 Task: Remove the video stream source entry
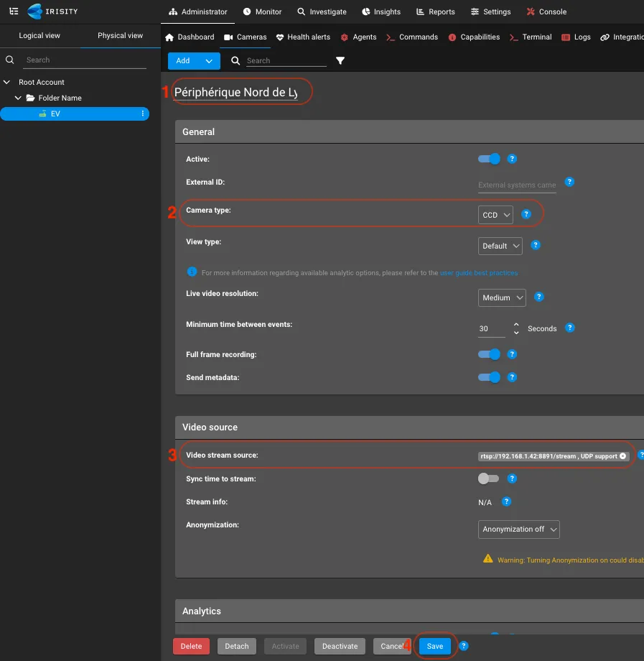[623, 455]
